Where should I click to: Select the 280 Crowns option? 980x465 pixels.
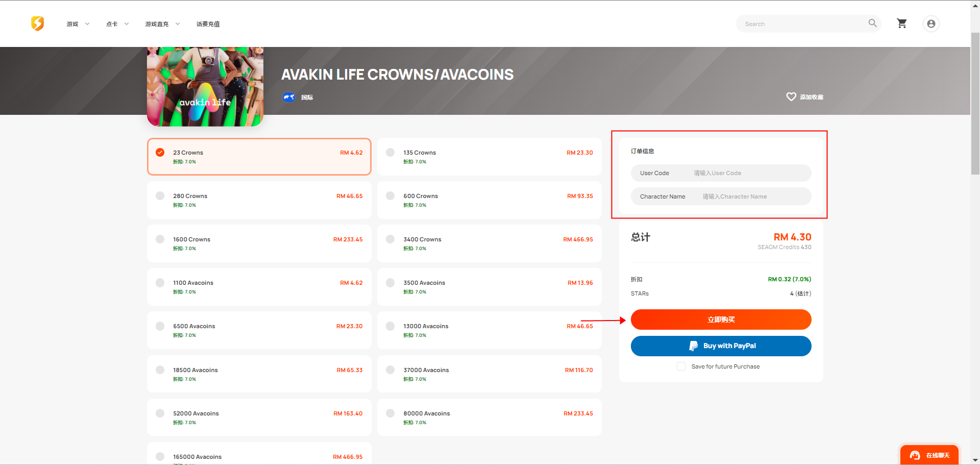[259, 200]
